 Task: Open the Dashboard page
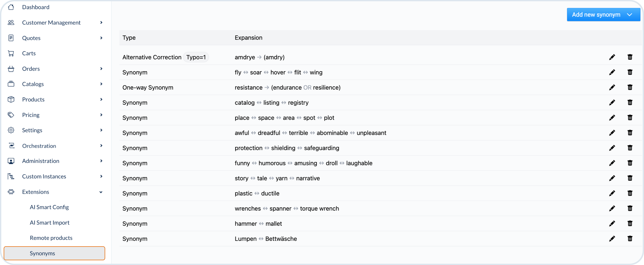point(36,7)
